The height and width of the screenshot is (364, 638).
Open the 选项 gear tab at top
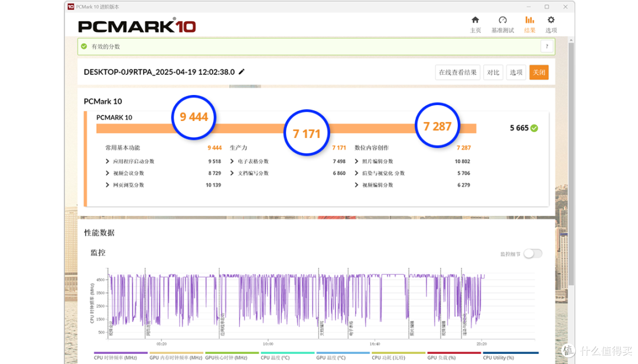[551, 24]
